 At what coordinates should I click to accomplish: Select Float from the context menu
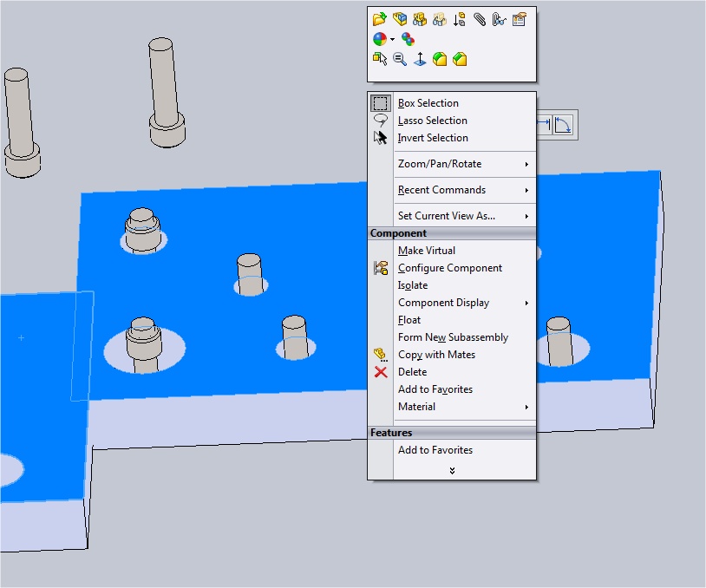click(452, 320)
